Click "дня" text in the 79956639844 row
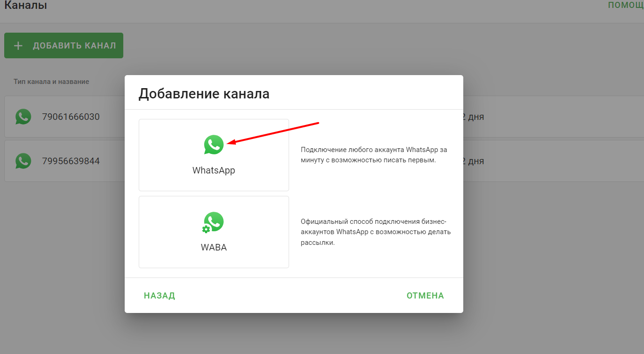 click(475, 161)
